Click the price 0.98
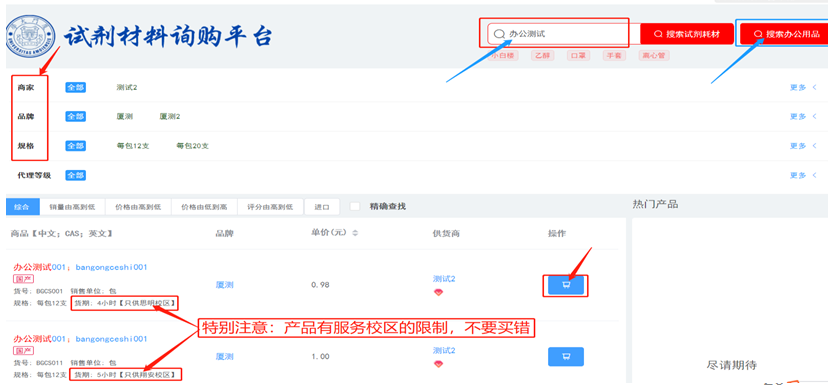The image size is (828, 392). click(321, 285)
